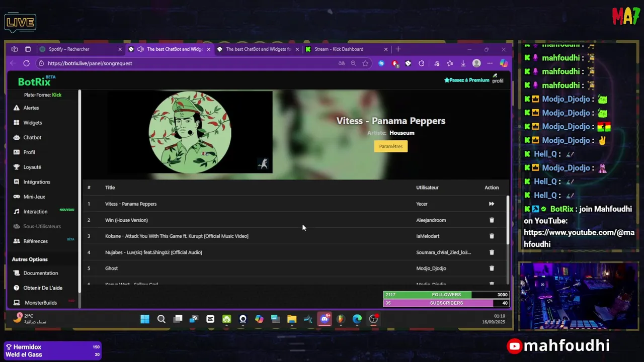This screenshot has height=362, width=644.
Task: Open the Documentation link
Action: pos(40,273)
